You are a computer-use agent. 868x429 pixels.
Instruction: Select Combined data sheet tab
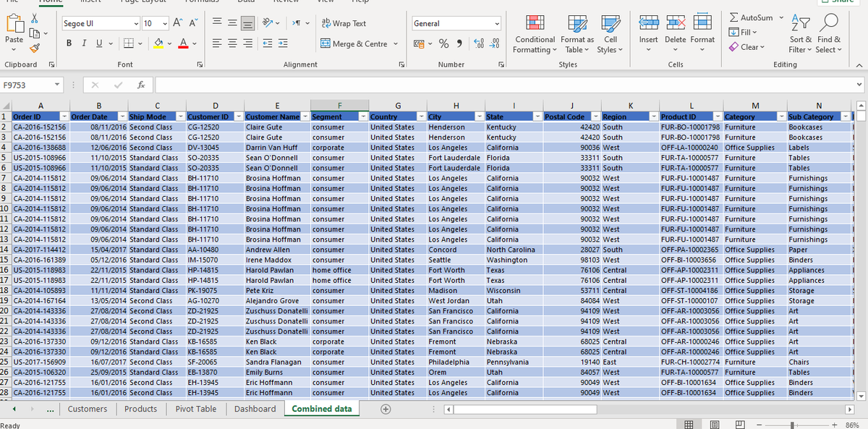pyautogui.click(x=322, y=409)
